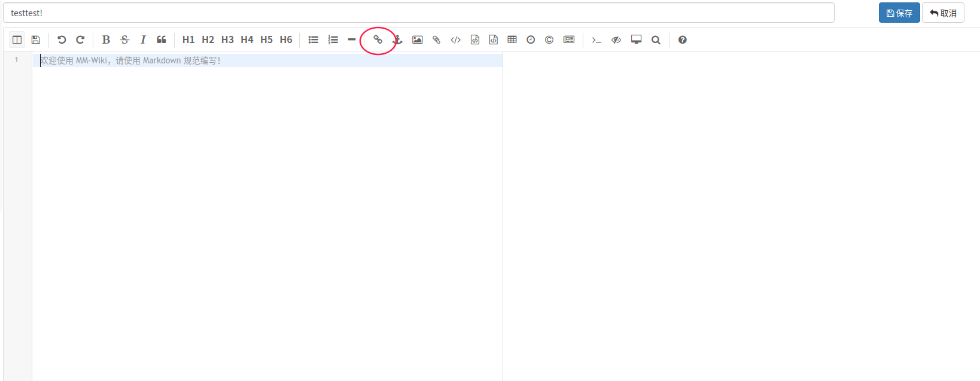Insert a hyperlink
Image resolution: width=980 pixels, height=381 pixels.
(378, 39)
